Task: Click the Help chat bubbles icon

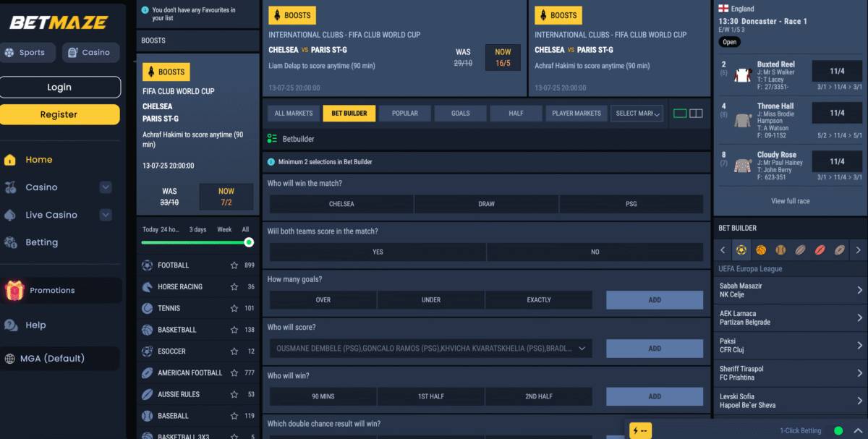Action: click(x=11, y=325)
